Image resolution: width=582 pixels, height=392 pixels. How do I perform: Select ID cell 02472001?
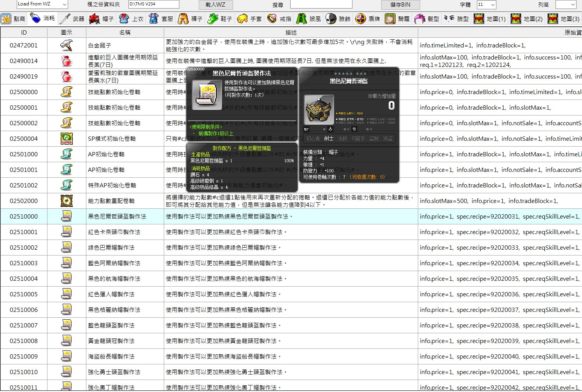(24, 45)
